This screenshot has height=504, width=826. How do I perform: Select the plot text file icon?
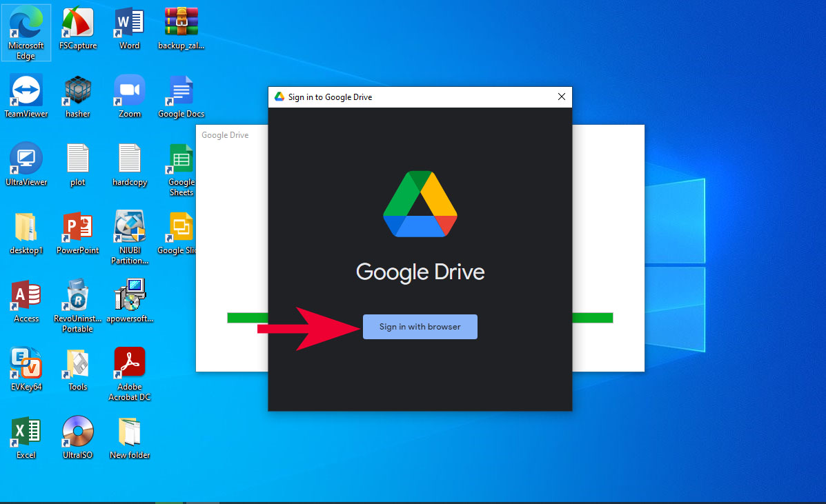click(78, 165)
